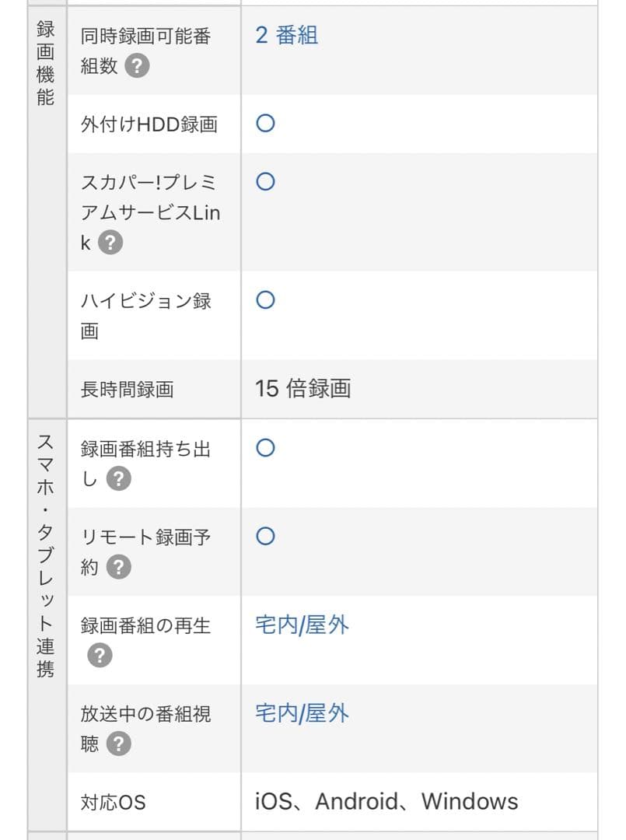Screen dimensions: 626x840
Task: Click the 対応OS label
Action: click(x=113, y=803)
